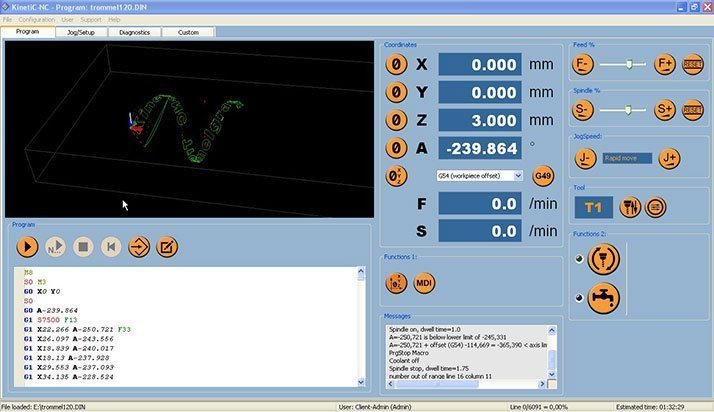The image size is (714, 412).
Task: Open the tool list icon
Action: point(655,207)
